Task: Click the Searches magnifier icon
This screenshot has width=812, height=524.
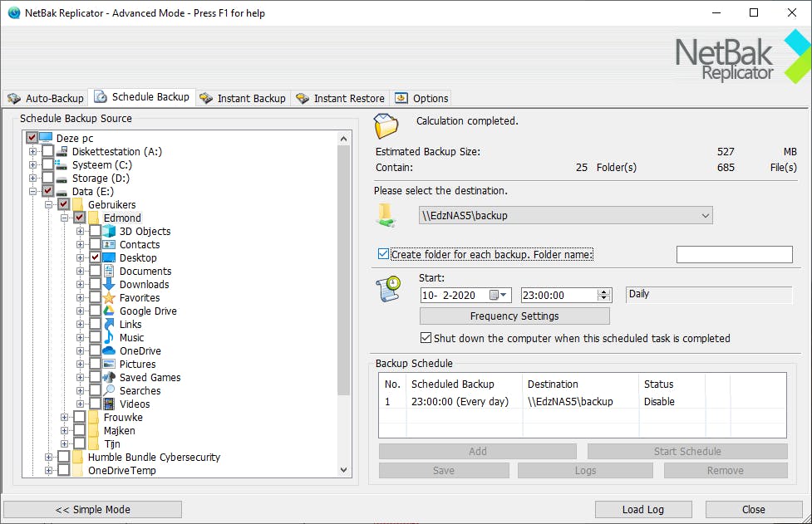Action: click(109, 390)
